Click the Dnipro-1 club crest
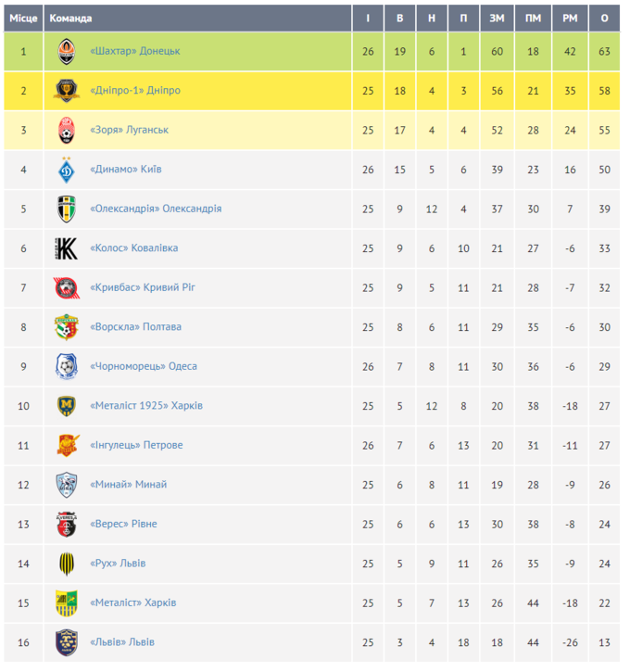Image resolution: width=630 pixels, height=672 pixels. (x=67, y=91)
